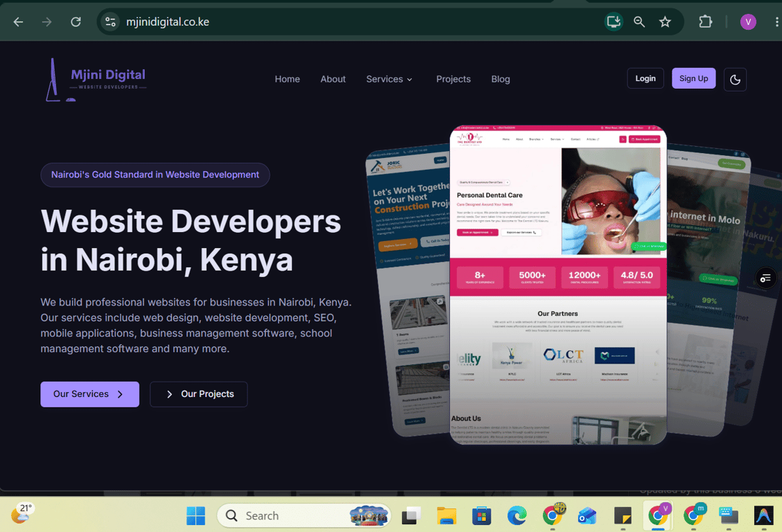The width and height of the screenshot is (782, 532).
Task: Click the Our Services button
Action: [x=89, y=394]
